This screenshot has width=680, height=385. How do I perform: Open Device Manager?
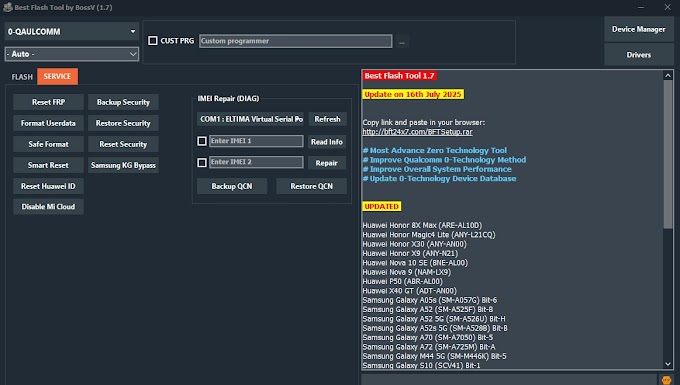(x=638, y=29)
